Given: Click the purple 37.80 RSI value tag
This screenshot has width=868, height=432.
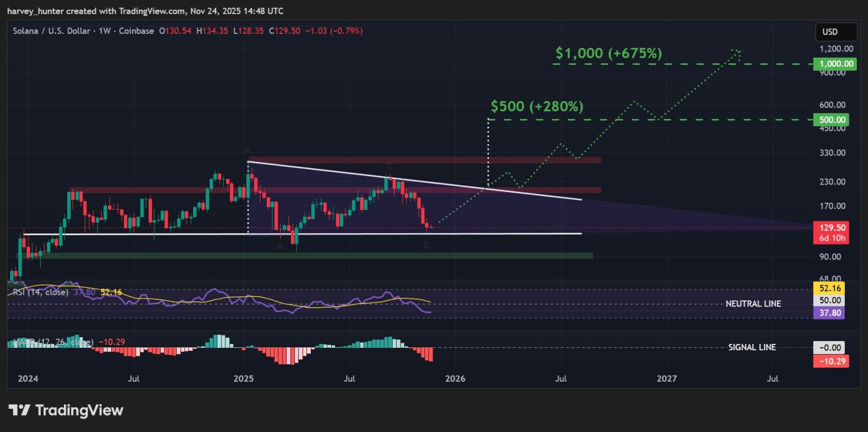Looking at the screenshot, I should (829, 313).
